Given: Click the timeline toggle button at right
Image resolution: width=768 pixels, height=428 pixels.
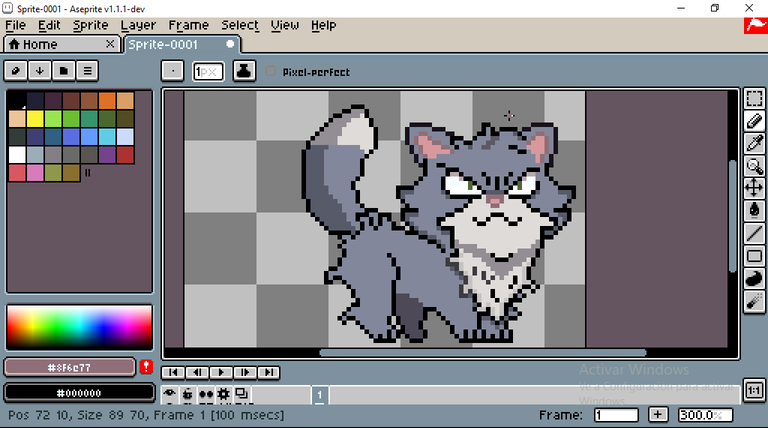Looking at the screenshot, I should (754, 391).
